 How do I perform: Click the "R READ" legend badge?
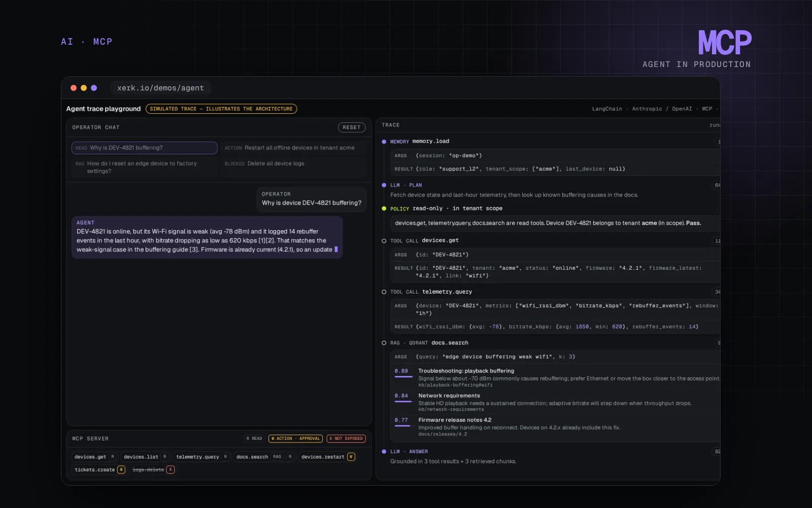[254, 438]
